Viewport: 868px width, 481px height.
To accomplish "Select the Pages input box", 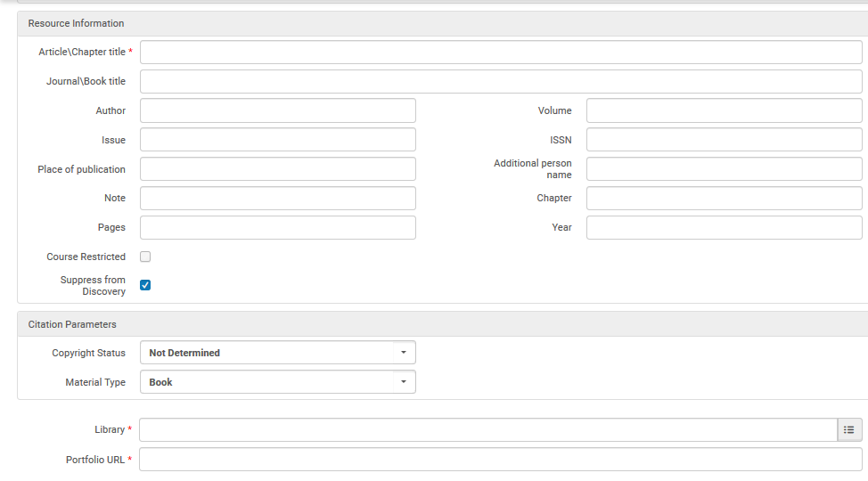I will [x=277, y=227].
